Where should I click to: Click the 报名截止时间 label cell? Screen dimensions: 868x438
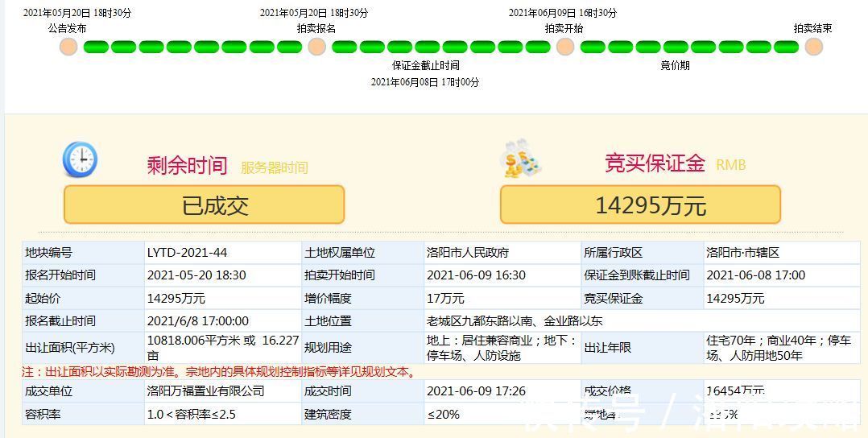pyautogui.click(x=83, y=321)
